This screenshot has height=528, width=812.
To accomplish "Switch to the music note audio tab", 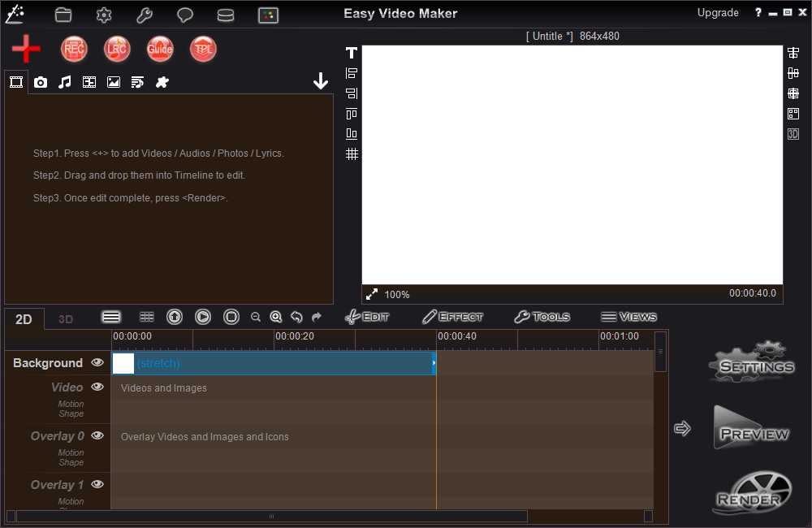I will pyautogui.click(x=65, y=82).
